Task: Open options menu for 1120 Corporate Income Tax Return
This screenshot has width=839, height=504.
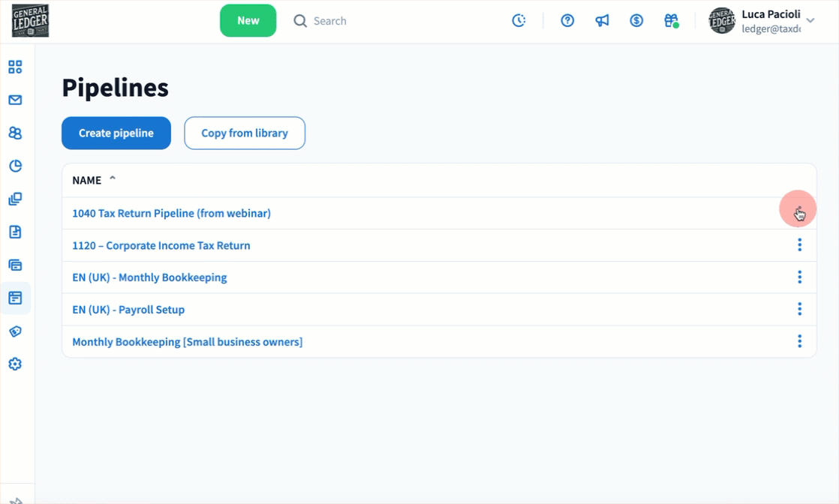Action: 799,245
